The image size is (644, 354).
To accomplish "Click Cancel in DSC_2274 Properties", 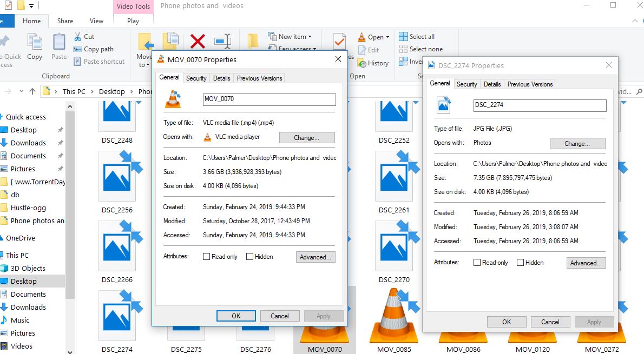I will (550, 322).
